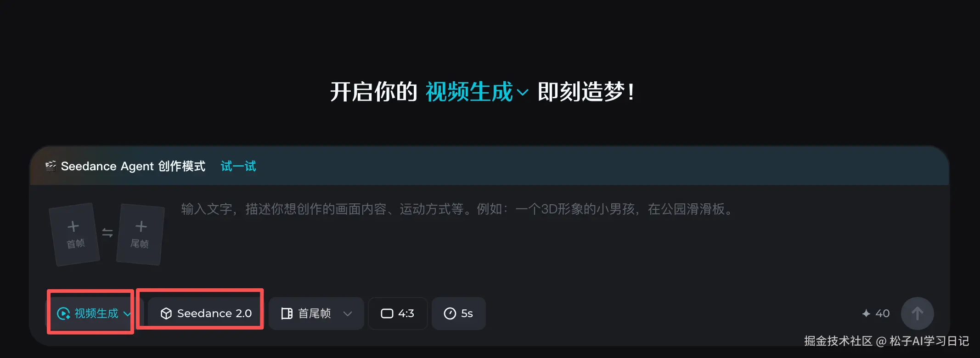Expand the 首尾帧 dropdown chevron

click(348, 313)
